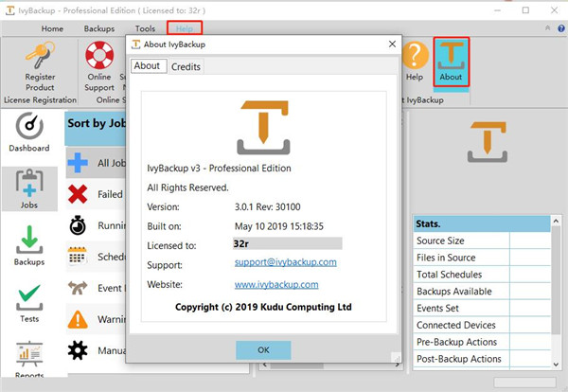Open www.ivybackup.com website link
This screenshot has height=392, width=568.
pos(276,284)
